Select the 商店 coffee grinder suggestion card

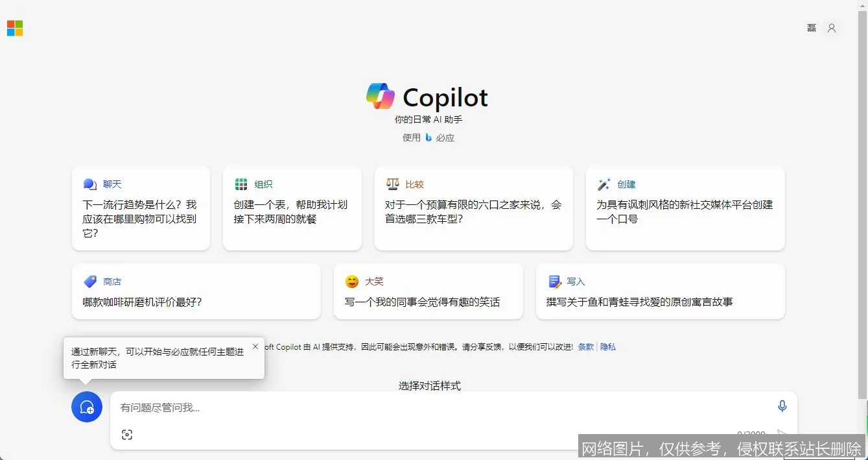(x=196, y=291)
